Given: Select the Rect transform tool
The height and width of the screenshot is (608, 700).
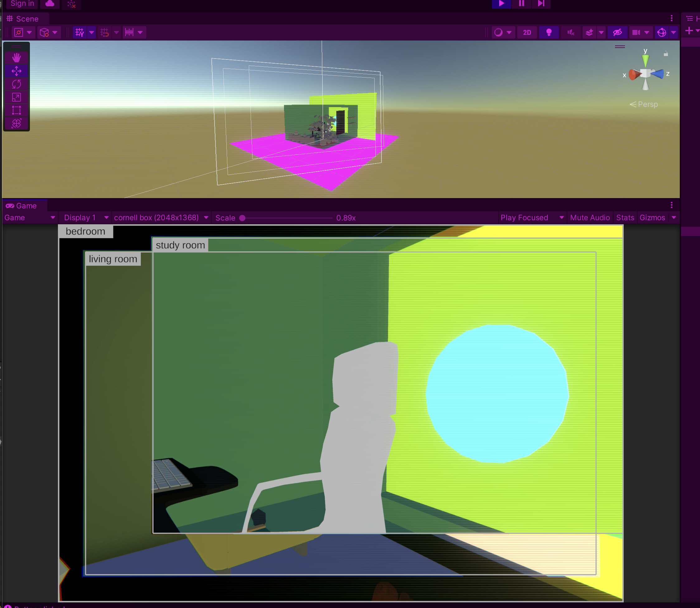Looking at the screenshot, I should click(x=16, y=110).
